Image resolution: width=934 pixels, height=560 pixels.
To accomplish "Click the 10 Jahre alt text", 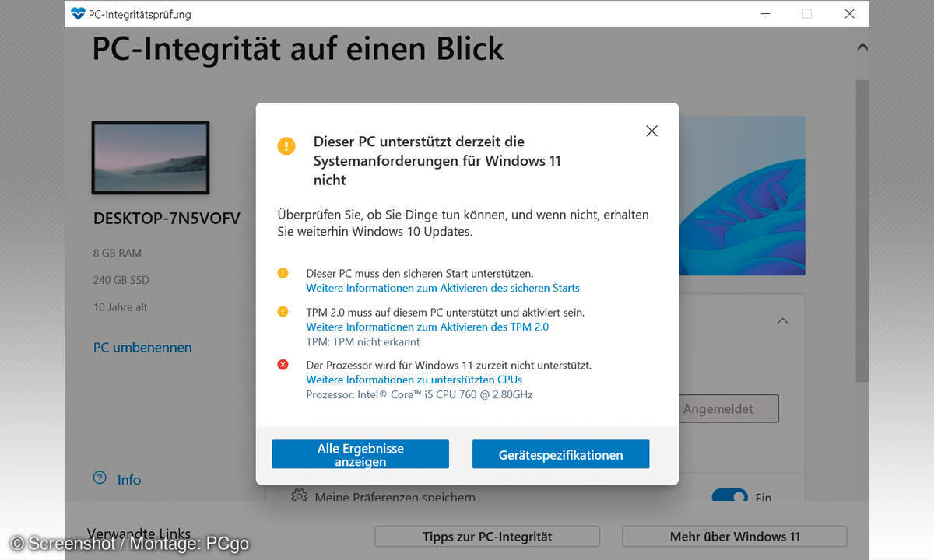I will 121,307.
